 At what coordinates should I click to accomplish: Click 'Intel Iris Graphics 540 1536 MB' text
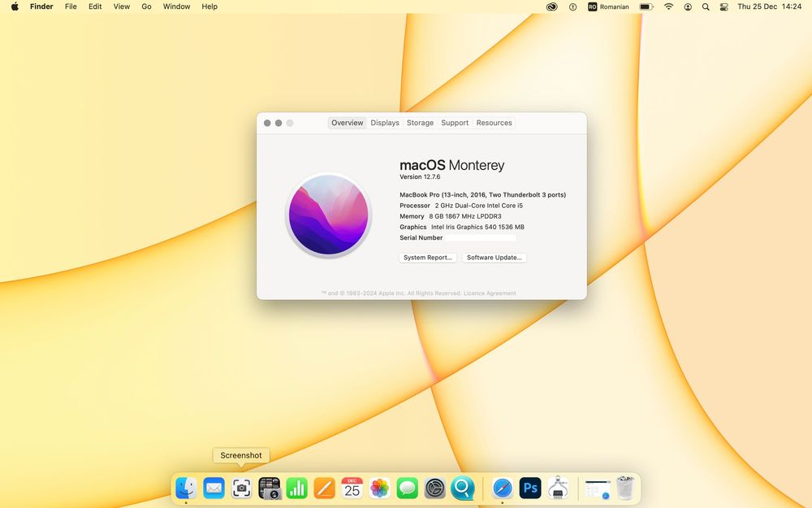[477, 227]
